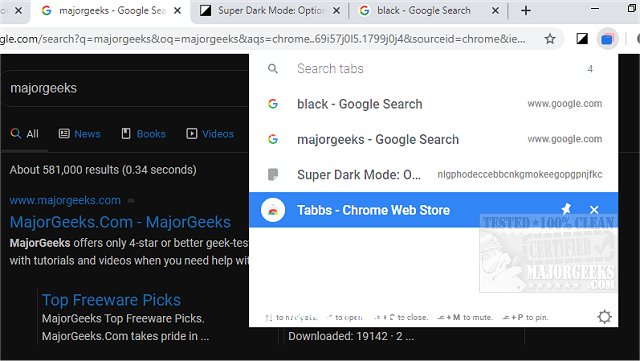Close the Super Dark Mode Options tab

(336, 11)
